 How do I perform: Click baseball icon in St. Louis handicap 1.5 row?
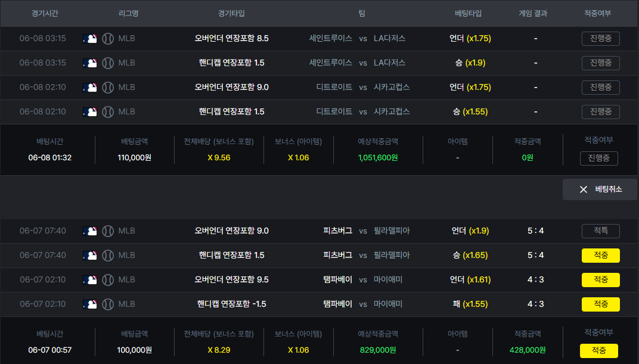click(108, 63)
